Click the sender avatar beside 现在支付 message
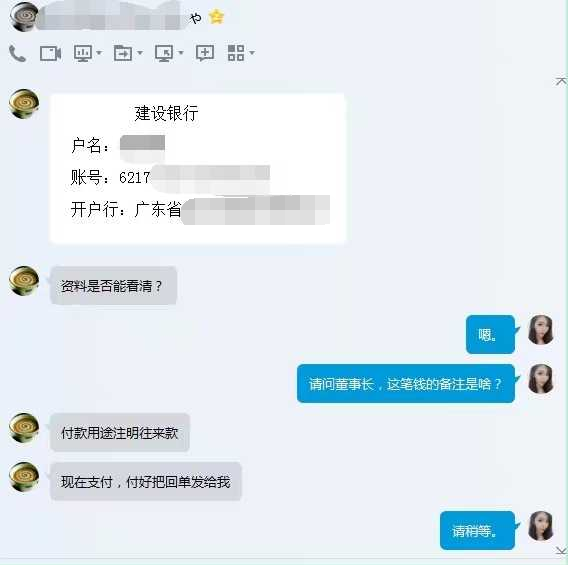Screen dimensions: 568x565 [x=24, y=477]
